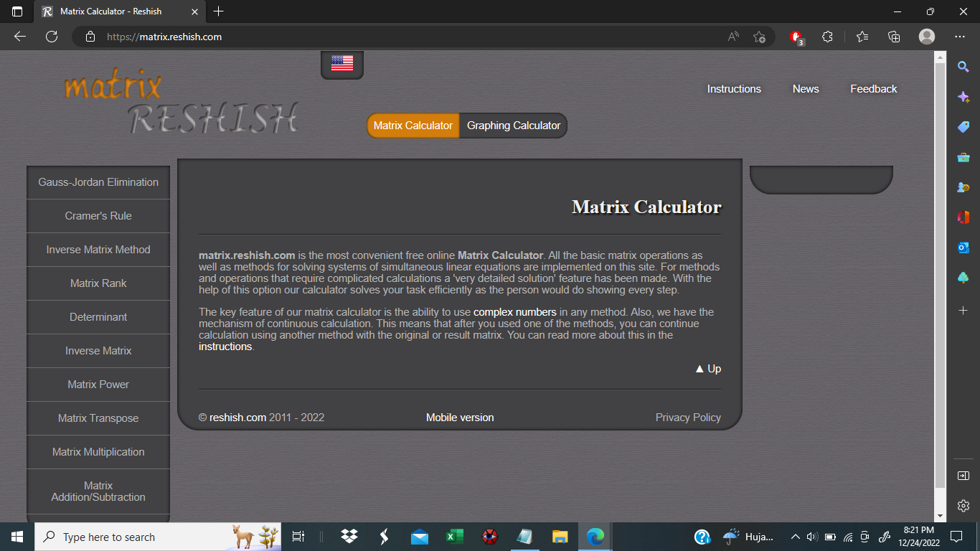Open Outlook icon in Edge sidebar
The height and width of the screenshot is (551, 980).
click(963, 248)
